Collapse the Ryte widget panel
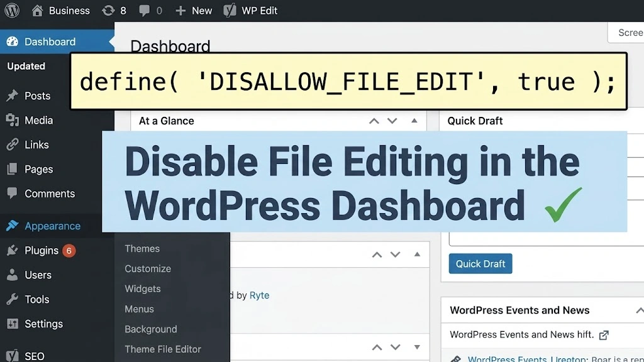This screenshot has width=644, height=362. click(418, 255)
